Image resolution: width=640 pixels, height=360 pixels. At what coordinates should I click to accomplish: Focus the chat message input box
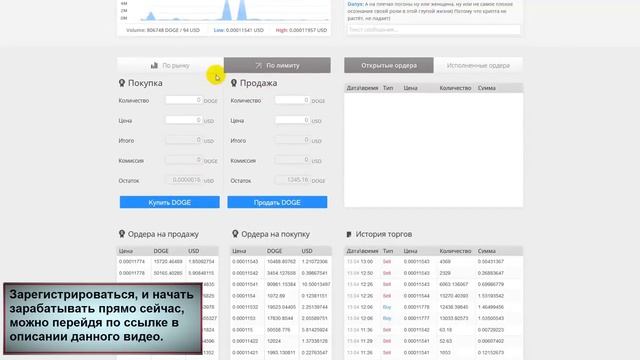[x=433, y=30]
